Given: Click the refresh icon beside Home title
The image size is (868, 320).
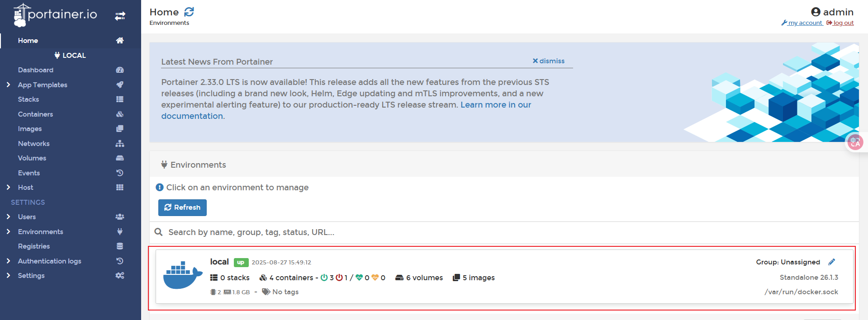Looking at the screenshot, I should [189, 12].
